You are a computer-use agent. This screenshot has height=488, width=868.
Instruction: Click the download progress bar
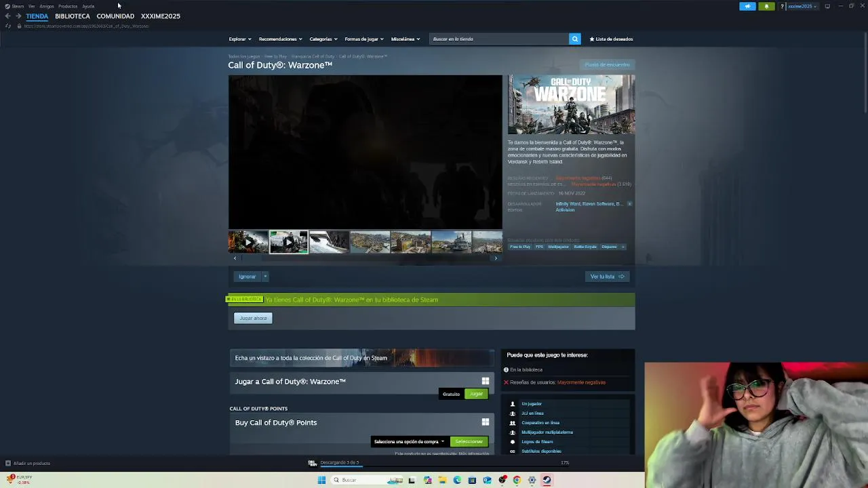click(x=445, y=466)
